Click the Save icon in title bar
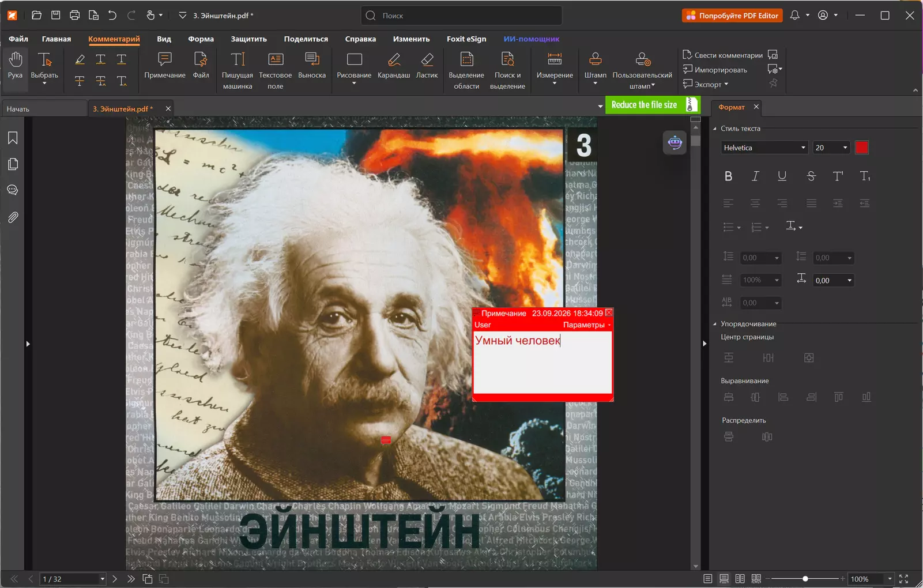This screenshot has width=923, height=588. tap(56, 16)
